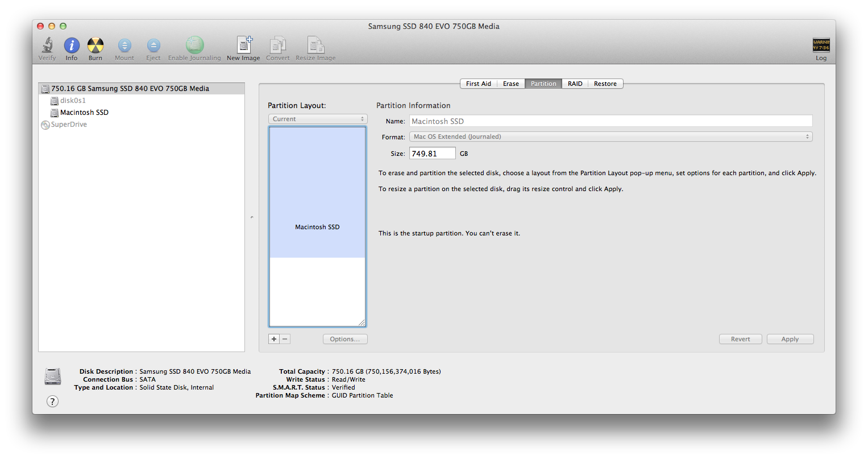Click the Total Capacity 750.16 GB value
The image size is (868, 459).
coord(387,371)
